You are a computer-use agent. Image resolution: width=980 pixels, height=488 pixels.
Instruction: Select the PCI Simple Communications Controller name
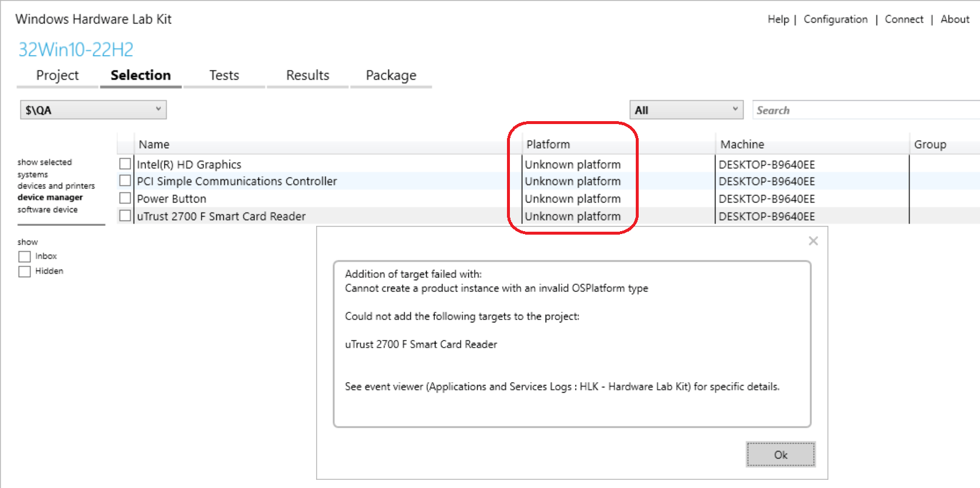pos(237,181)
